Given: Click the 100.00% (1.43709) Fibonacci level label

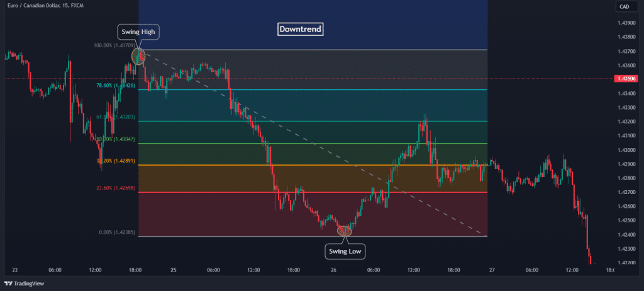Looking at the screenshot, I should pyautogui.click(x=114, y=45).
